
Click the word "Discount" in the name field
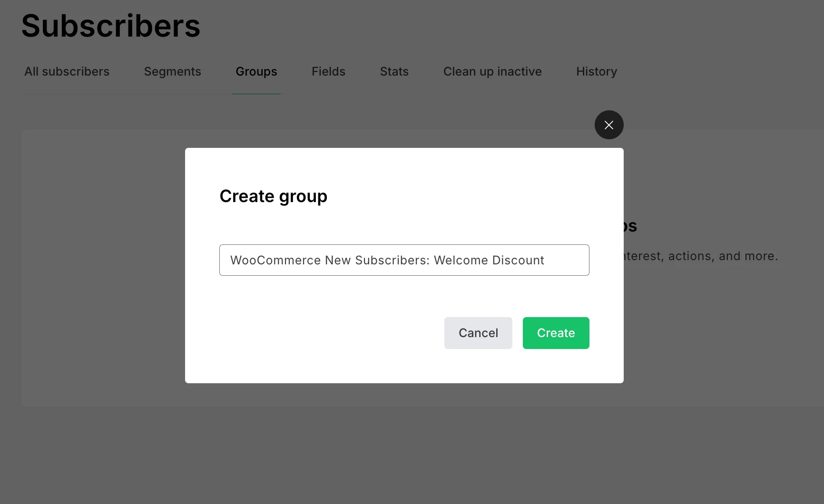click(518, 260)
